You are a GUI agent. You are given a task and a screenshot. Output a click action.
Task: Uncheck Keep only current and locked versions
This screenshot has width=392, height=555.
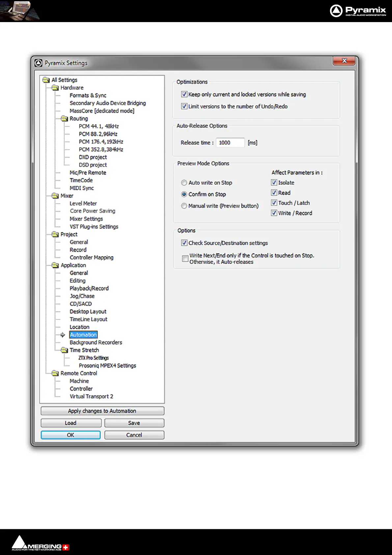point(184,94)
